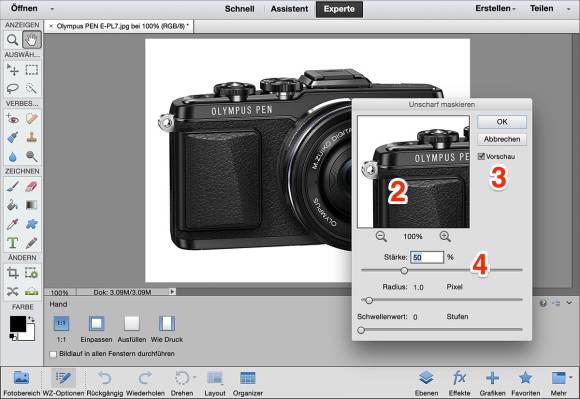Open tool options panel menu icon
The height and width of the screenshot is (399, 580).
[556, 303]
